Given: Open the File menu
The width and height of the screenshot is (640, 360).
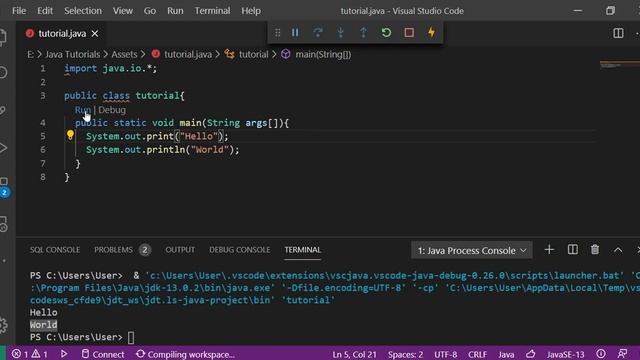Looking at the screenshot, I should pyautogui.click(x=19, y=11).
